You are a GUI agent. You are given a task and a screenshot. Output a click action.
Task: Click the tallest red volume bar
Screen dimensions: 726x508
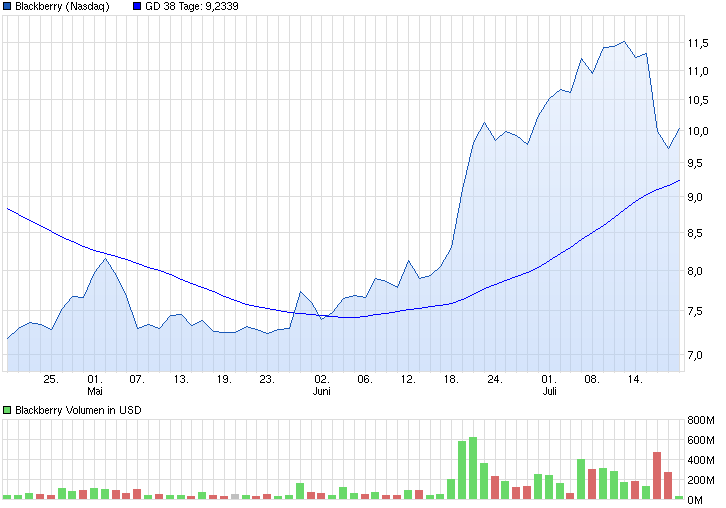pyautogui.click(x=657, y=475)
